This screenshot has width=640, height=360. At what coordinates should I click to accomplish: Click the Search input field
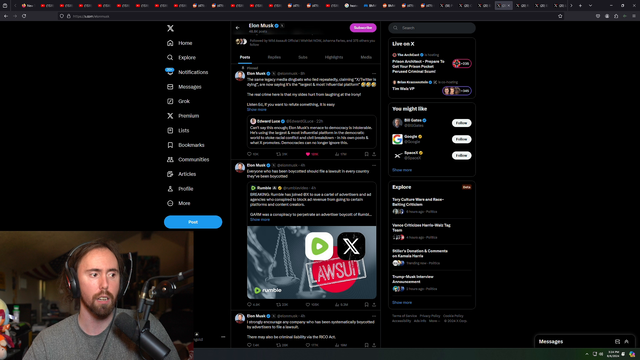[432, 28]
